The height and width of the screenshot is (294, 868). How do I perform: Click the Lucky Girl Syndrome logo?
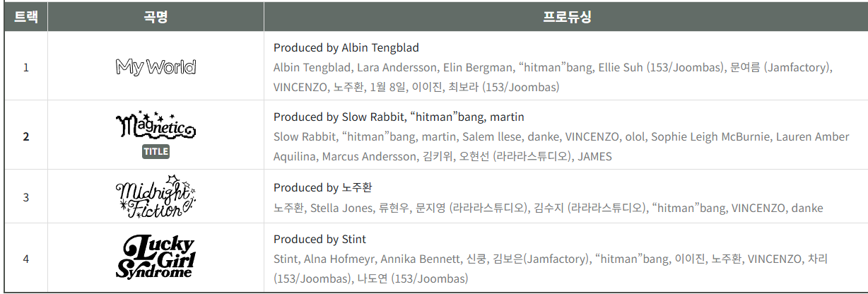point(156,257)
